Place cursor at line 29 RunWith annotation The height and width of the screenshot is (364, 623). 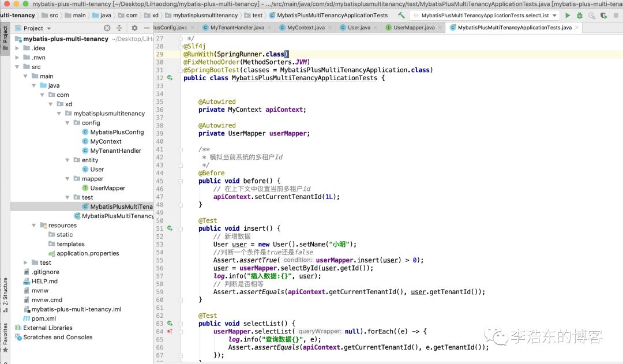coord(235,54)
